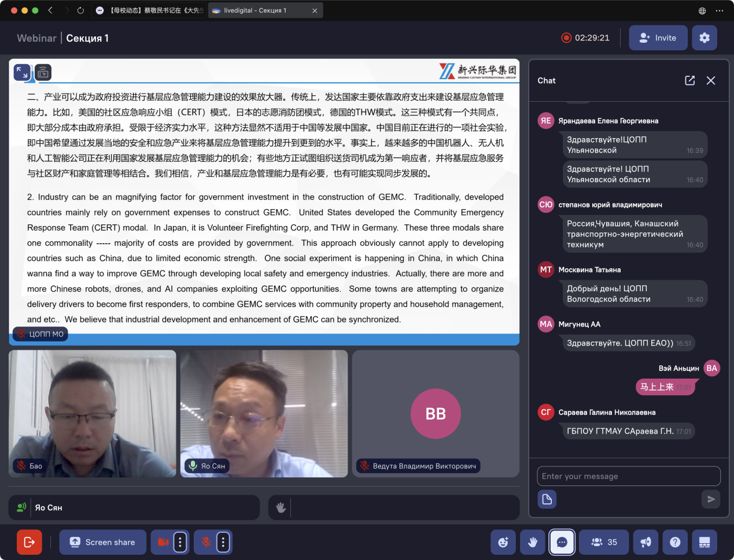Toggle the camera on

[163, 542]
